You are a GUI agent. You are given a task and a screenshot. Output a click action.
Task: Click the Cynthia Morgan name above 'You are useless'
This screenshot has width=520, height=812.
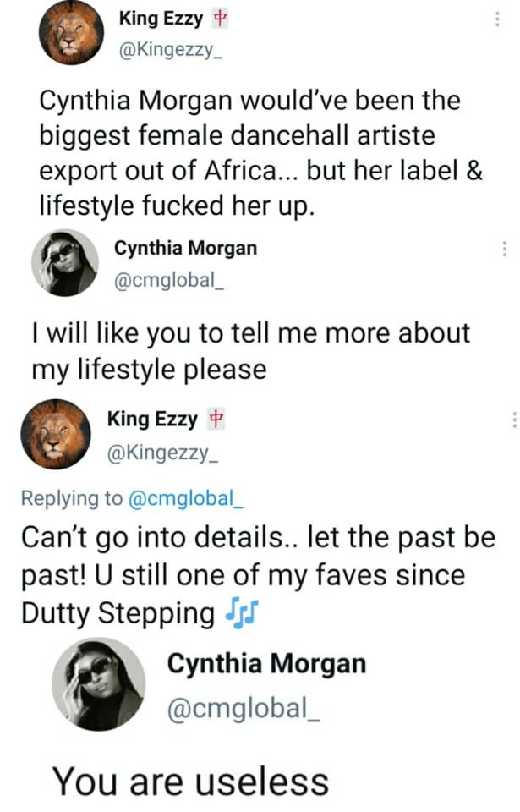coord(266,663)
